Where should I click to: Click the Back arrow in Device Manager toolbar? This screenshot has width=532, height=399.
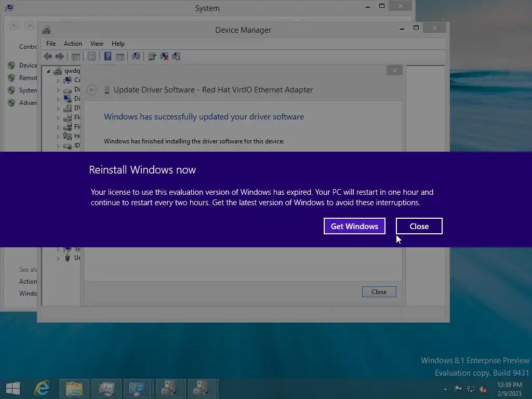(48, 56)
